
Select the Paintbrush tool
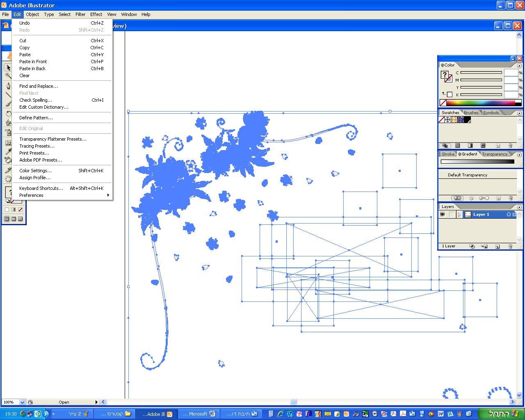point(8,103)
